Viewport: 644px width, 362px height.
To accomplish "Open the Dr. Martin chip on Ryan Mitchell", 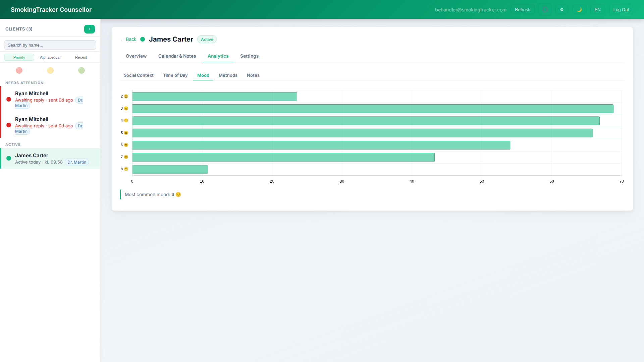I will pos(80,100).
